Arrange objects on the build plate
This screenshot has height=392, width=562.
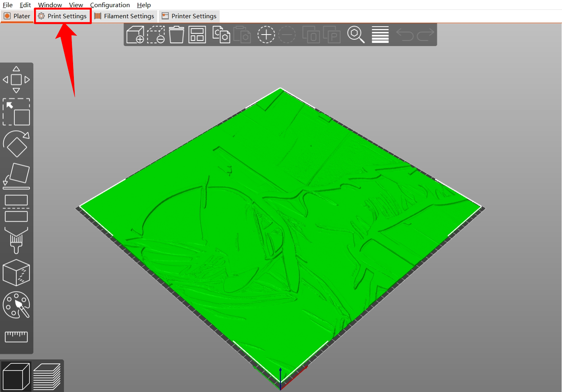(x=197, y=35)
